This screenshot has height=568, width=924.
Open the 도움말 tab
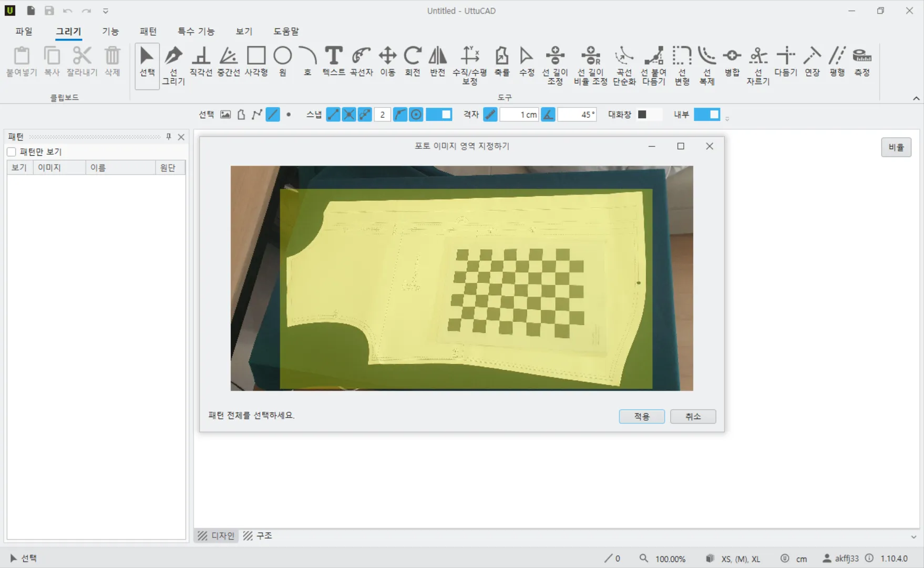(286, 32)
